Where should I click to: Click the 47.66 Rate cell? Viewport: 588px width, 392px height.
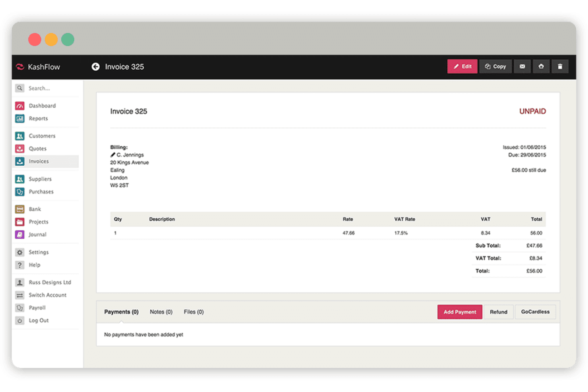tap(348, 233)
